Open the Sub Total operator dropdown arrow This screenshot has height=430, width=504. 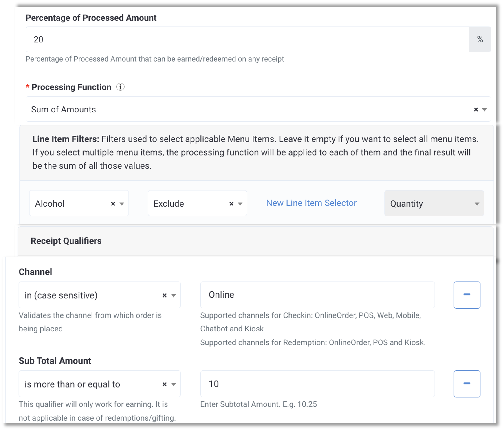click(x=174, y=384)
